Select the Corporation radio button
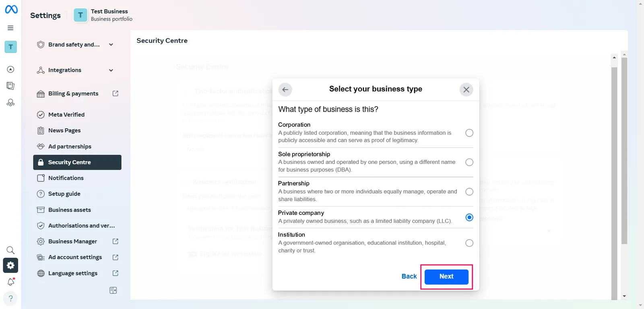Image resolution: width=644 pixels, height=309 pixels. pyautogui.click(x=469, y=133)
